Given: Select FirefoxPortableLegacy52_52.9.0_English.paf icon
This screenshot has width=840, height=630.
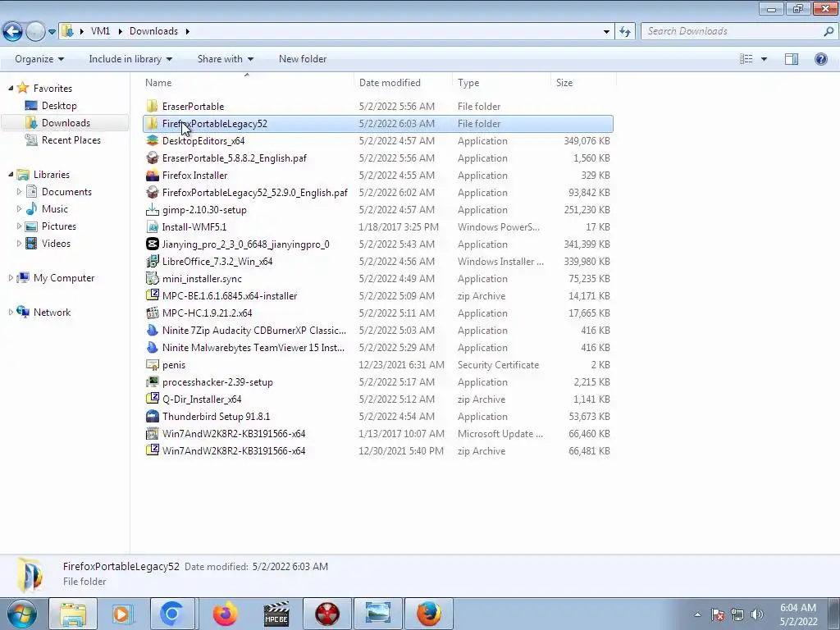Looking at the screenshot, I should click(x=152, y=192).
